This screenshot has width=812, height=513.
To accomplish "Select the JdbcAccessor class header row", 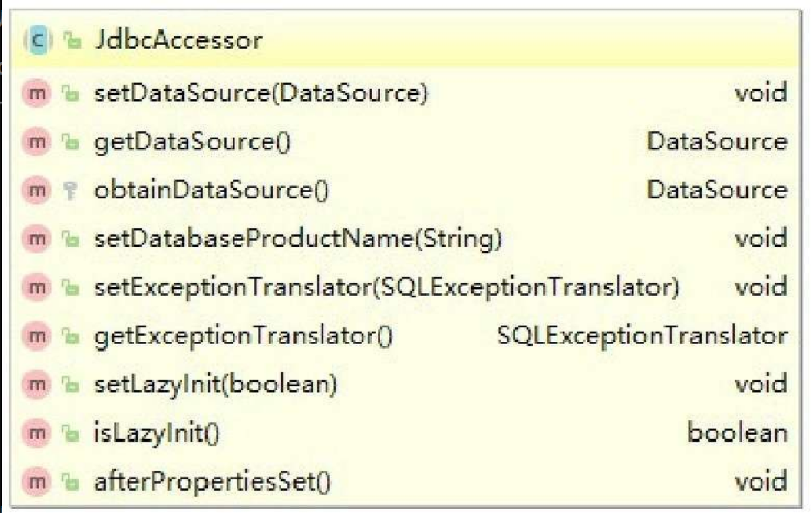I will 406,42.
